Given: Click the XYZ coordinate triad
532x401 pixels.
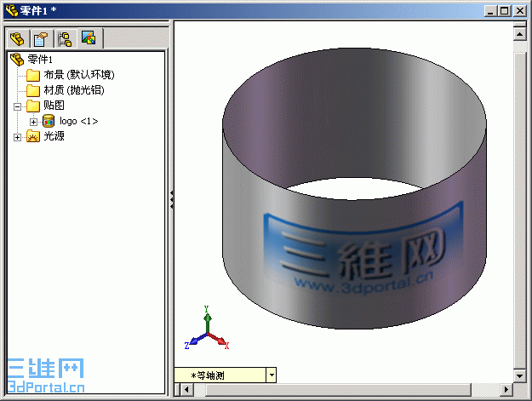Looking at the screenshot, I should [207, 329].
